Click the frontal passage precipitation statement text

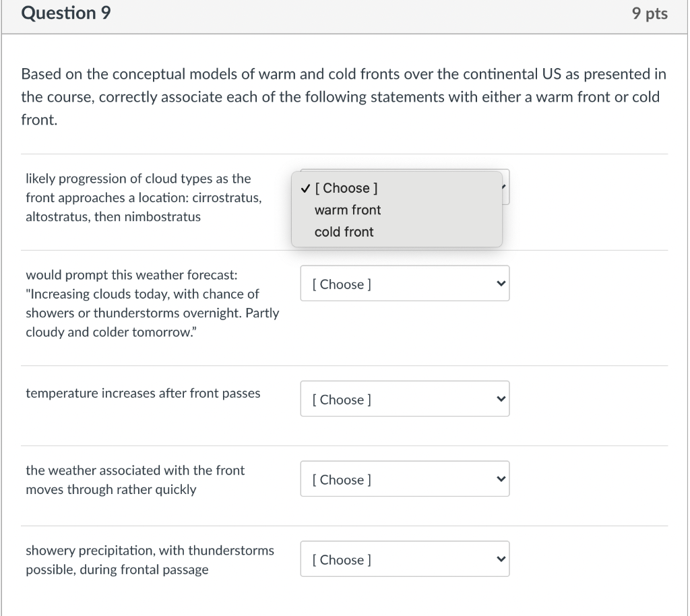coord(150,560)
